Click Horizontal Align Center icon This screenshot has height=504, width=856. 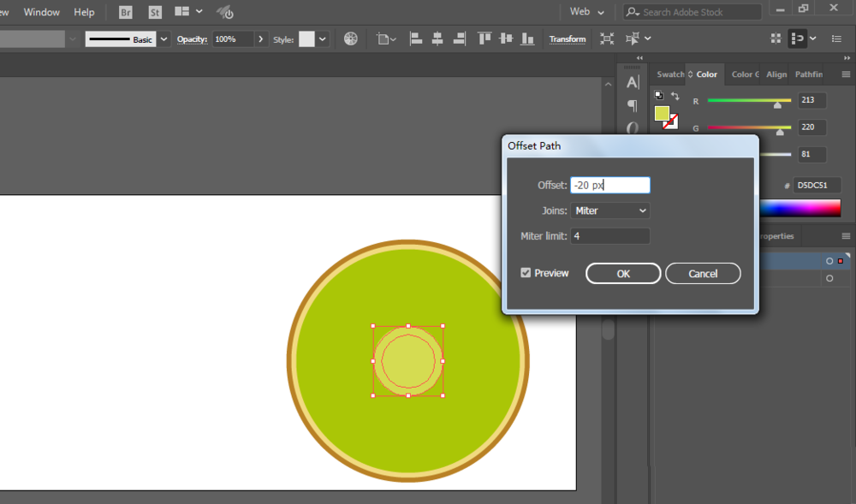pos(437,39)
